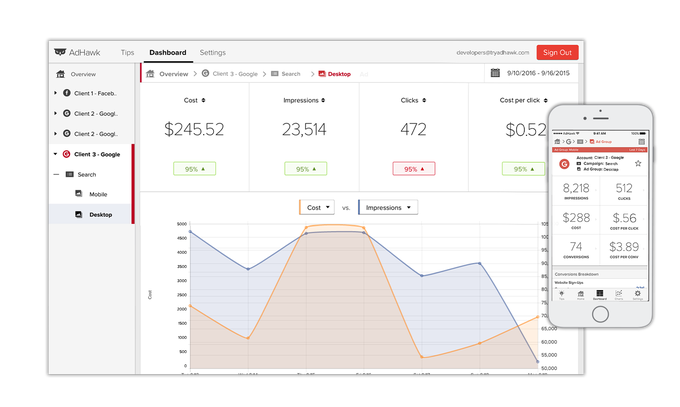Viewport: 680px width, 407px height.
Task: Tap the $.56 cost per click tile on the phone
Action: 624,220
